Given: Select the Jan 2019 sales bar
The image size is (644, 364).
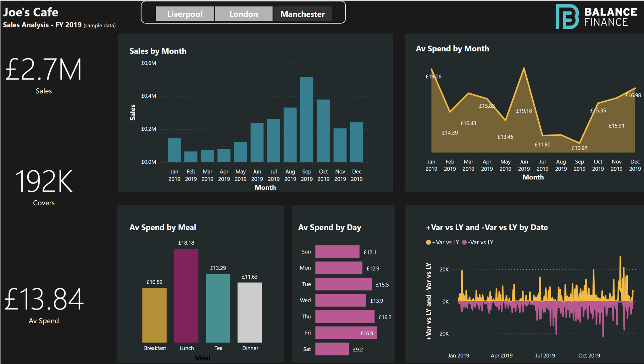Looking at the screenshot, I should 174,150.
